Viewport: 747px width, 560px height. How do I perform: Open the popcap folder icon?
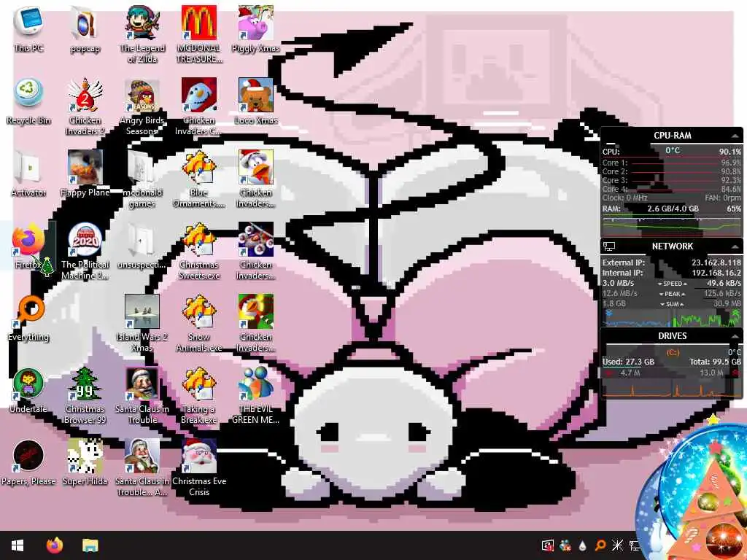pyautogui.click(x=85, y=29)
